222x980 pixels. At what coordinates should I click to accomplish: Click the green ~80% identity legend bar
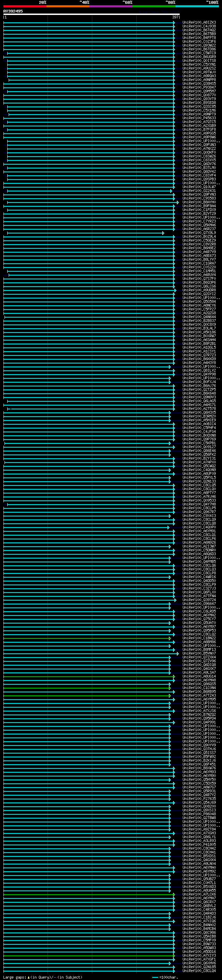154,6
